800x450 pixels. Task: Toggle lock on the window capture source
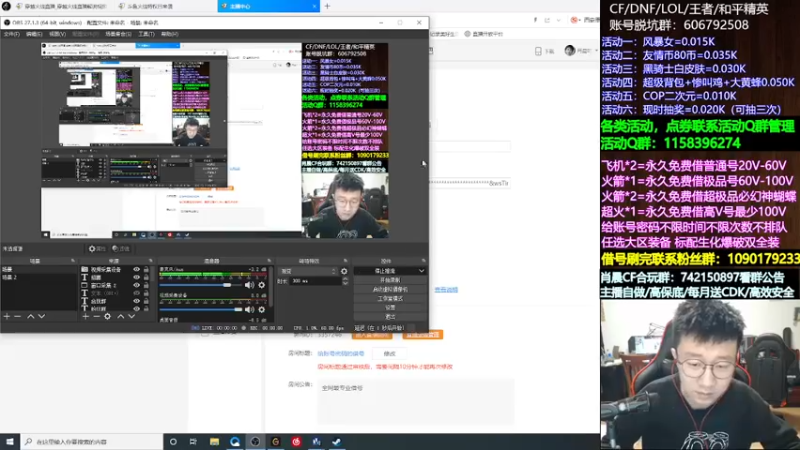tap(146, 285)
